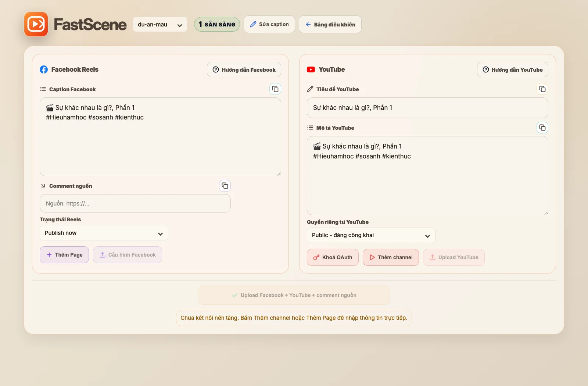Click the YouTube logo icon

tap(311, 69)
